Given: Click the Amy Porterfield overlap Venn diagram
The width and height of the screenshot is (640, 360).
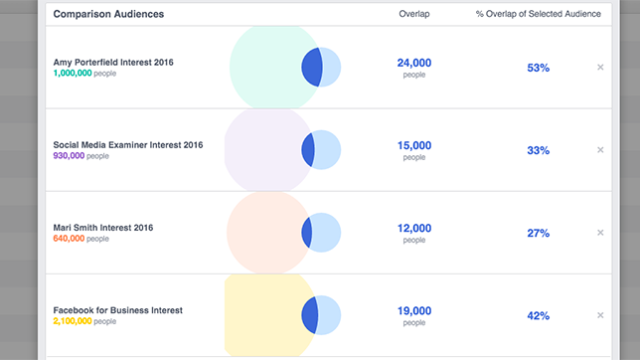Looking at the screenshot, I should pos(285,67).
